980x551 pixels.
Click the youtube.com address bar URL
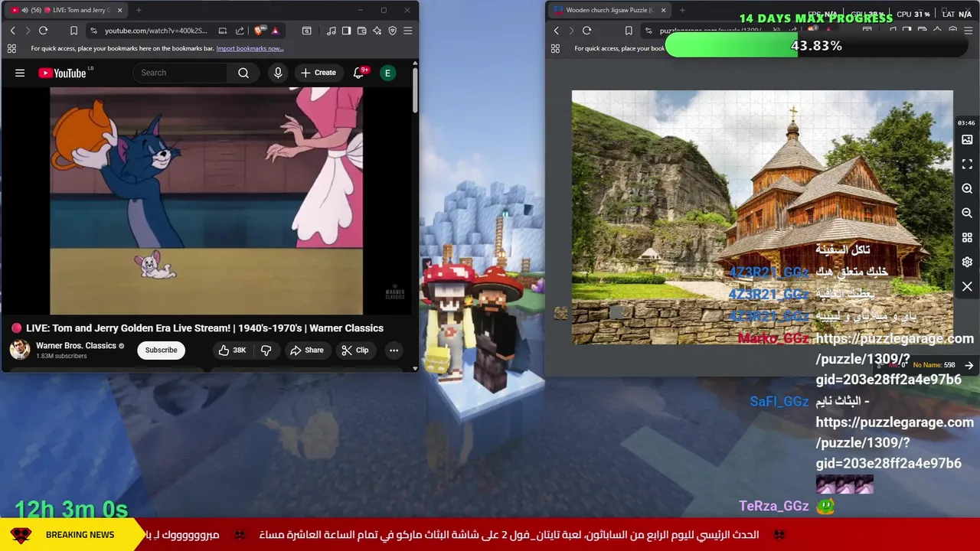pos(155,31)
